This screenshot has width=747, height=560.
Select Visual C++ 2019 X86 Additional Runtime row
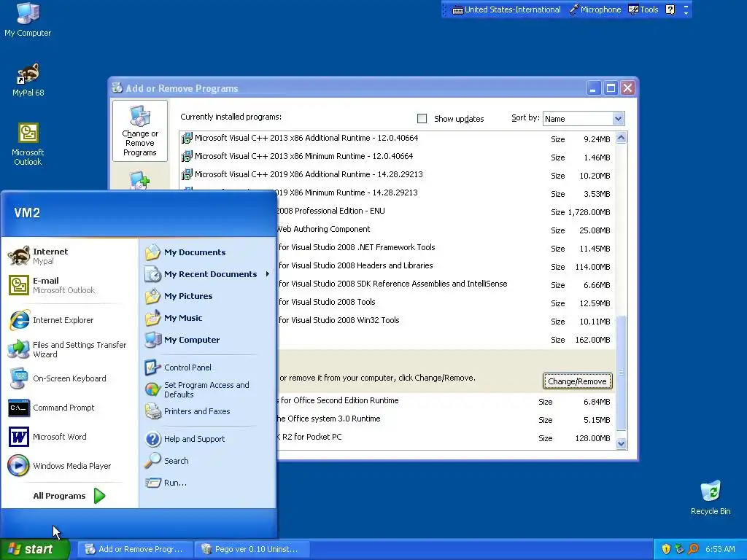[398, 175]
